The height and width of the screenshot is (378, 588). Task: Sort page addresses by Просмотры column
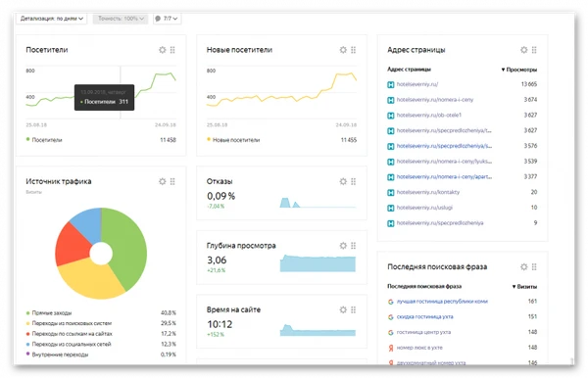point(519,70)
